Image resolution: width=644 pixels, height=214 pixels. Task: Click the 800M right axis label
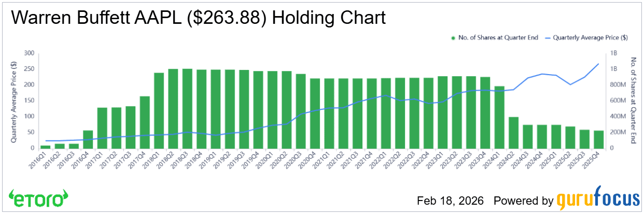pyautogui.click(x=617, y=85)
